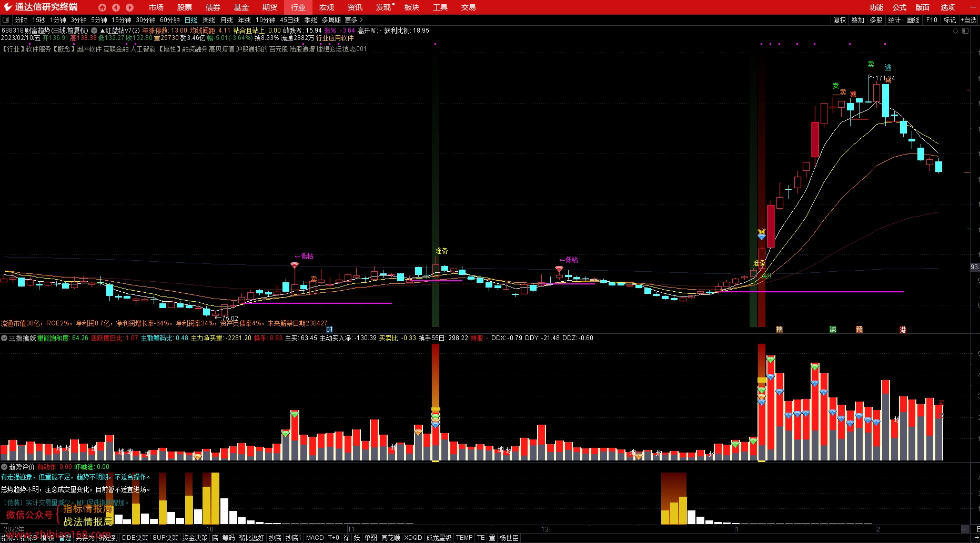Toggle the side panel icon at chart top-right
Image resolution: width=980 pixels, height=543 pixels.
click(965, 30)
